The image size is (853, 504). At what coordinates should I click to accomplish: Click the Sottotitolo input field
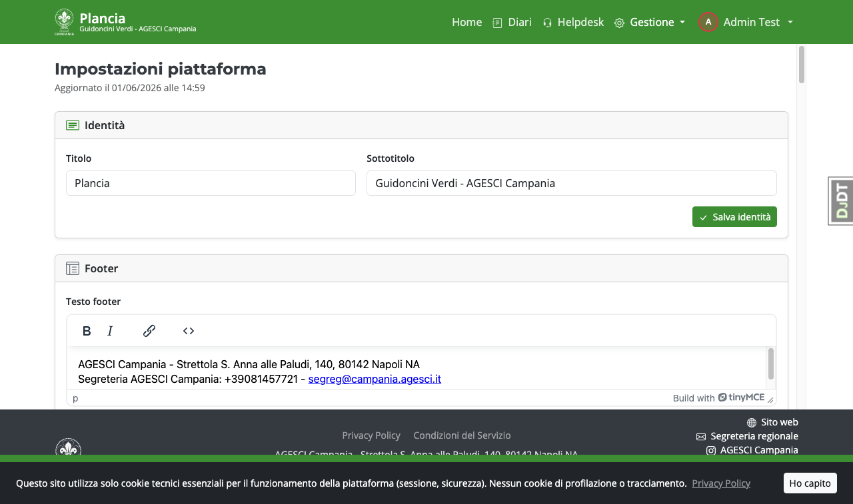[x=572, y=183]
